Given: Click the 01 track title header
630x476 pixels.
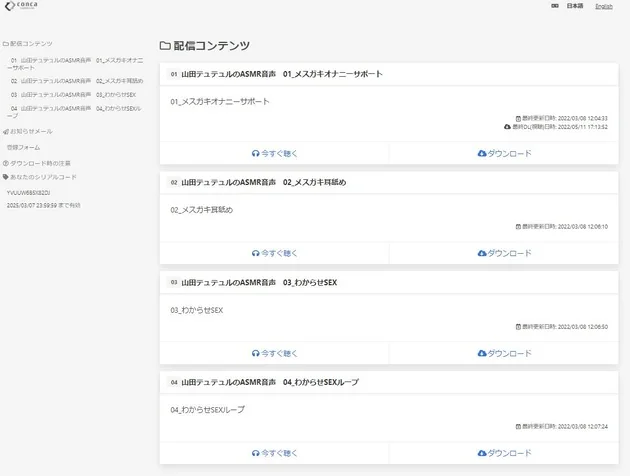Looking at the screenshot, I should (282, 74).
